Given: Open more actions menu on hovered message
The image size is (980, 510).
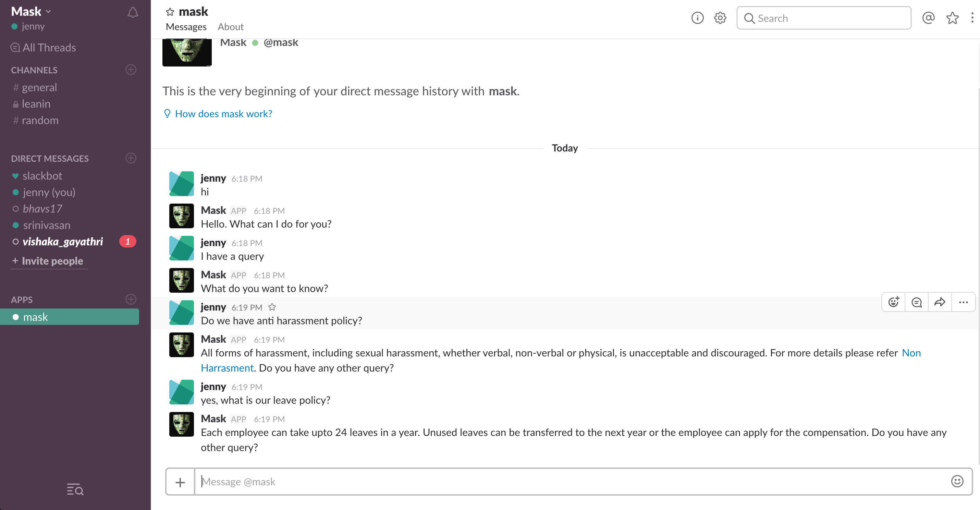Looking at the screenshot, I should pyautogui.click(x=963, y=302).
